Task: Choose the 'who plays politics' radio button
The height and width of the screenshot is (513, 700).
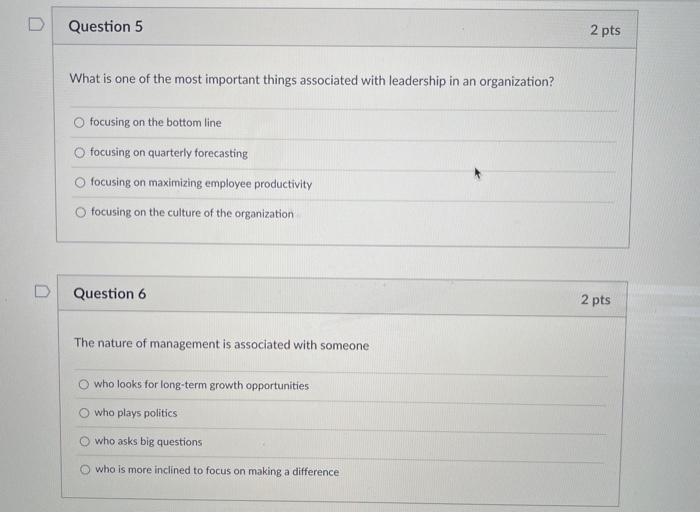Action: pos(85,413)
